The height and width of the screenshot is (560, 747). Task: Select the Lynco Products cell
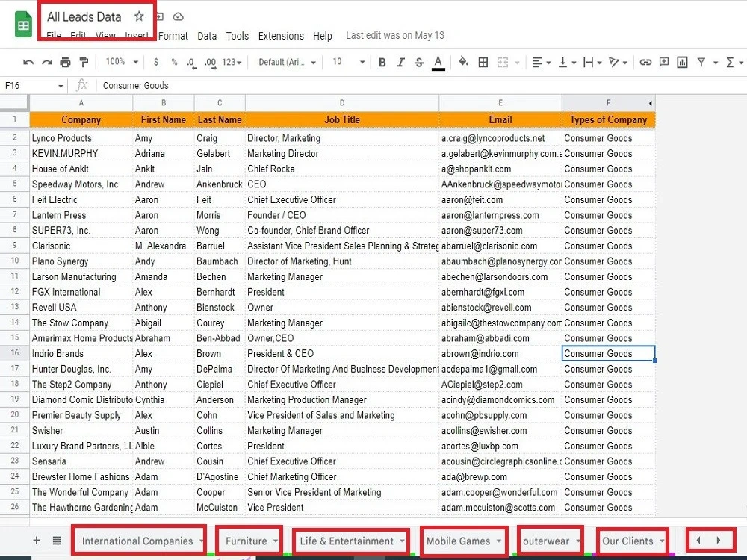point(81,138)
